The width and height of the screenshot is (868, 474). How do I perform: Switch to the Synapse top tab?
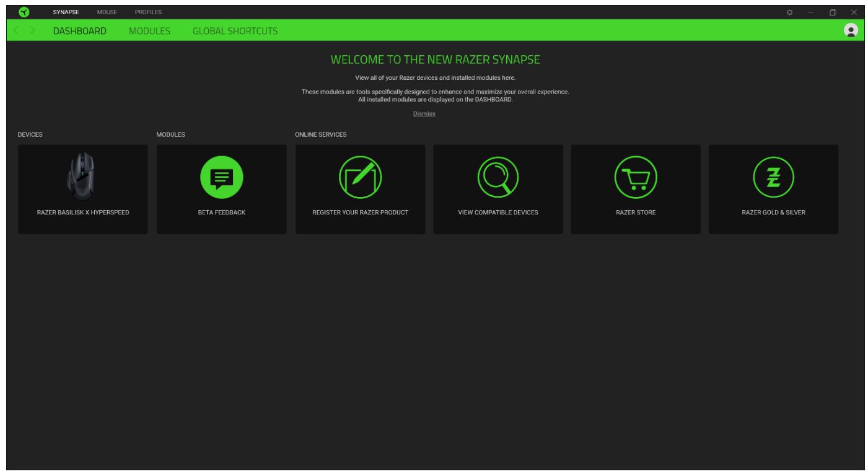coord(66,12)
